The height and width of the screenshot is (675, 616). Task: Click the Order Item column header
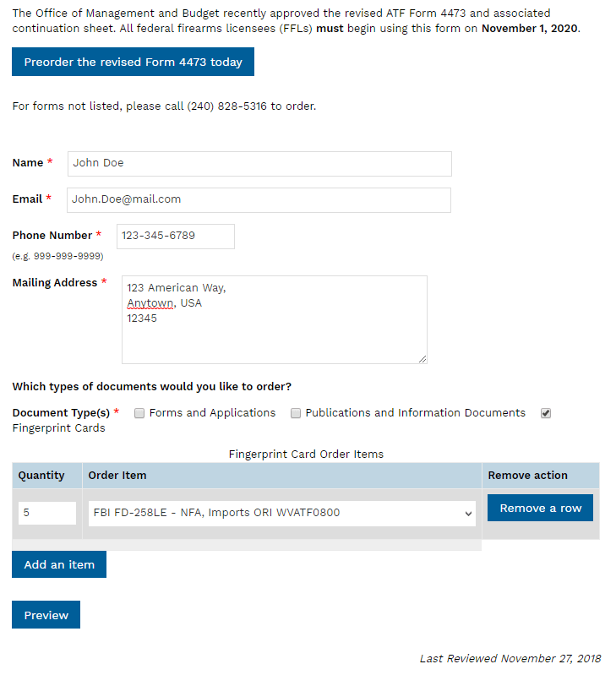pyautogui.click(x=117, y=476)
